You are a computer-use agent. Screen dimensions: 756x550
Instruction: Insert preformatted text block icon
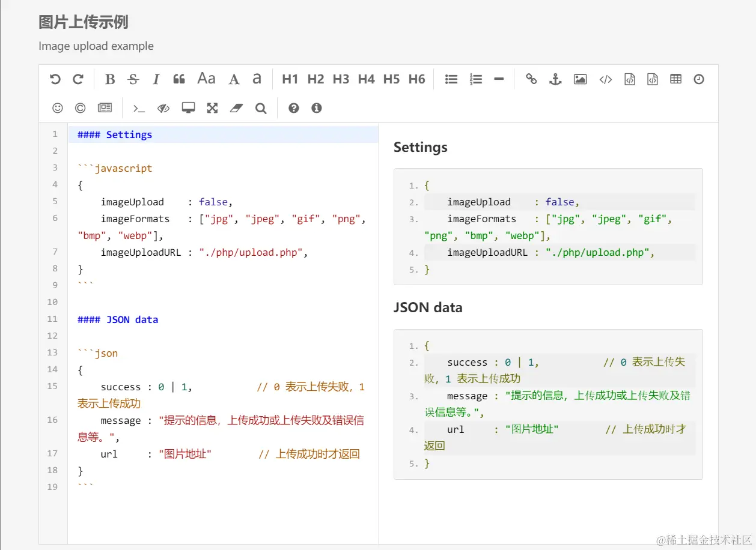point(630,79)
